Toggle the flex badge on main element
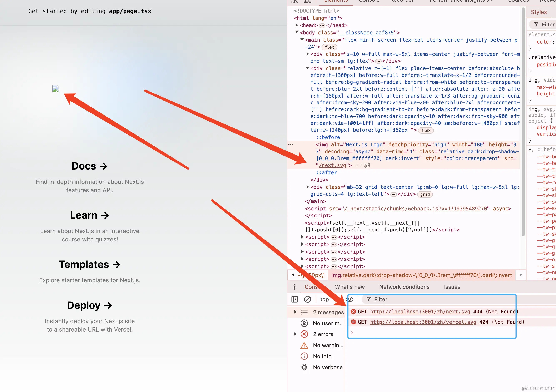The height and width of the screenshot is (392, 556). click(329, 47)
